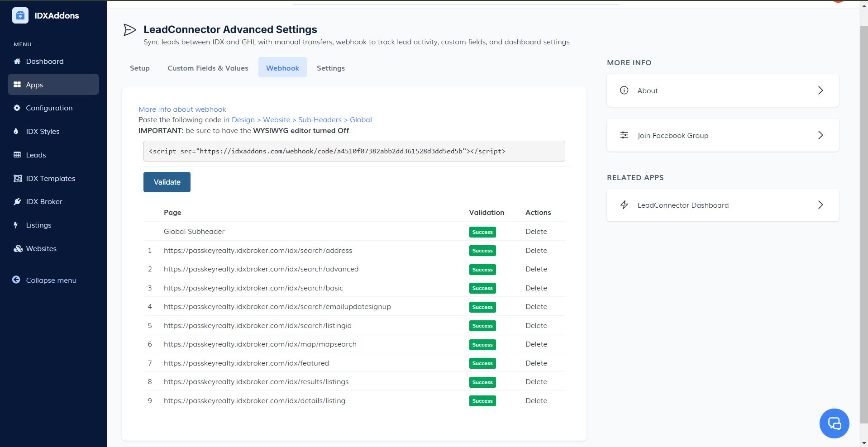The height and width of the screenshot is (447, 868).
Task: Click the webhook script code field
Action: point(354,151)
